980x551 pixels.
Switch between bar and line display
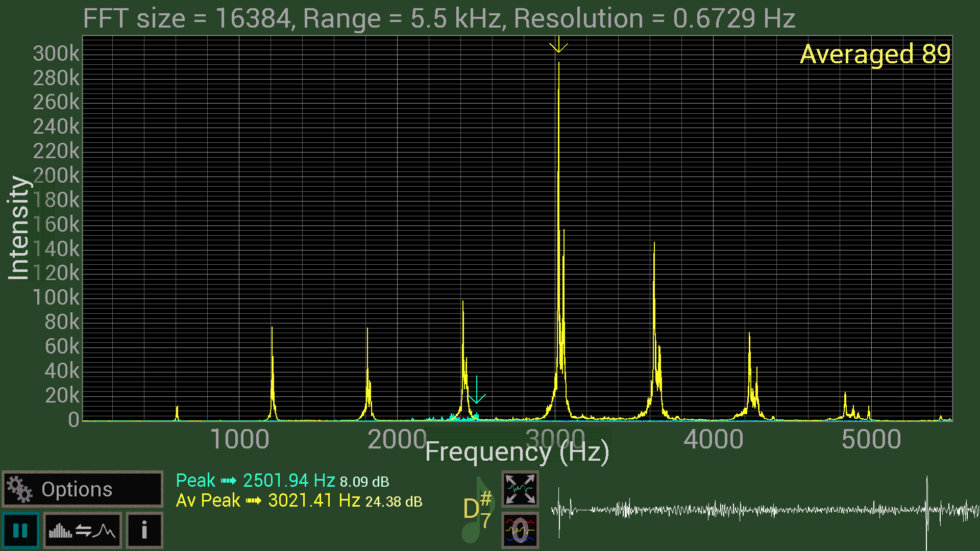tap(82, 531)
